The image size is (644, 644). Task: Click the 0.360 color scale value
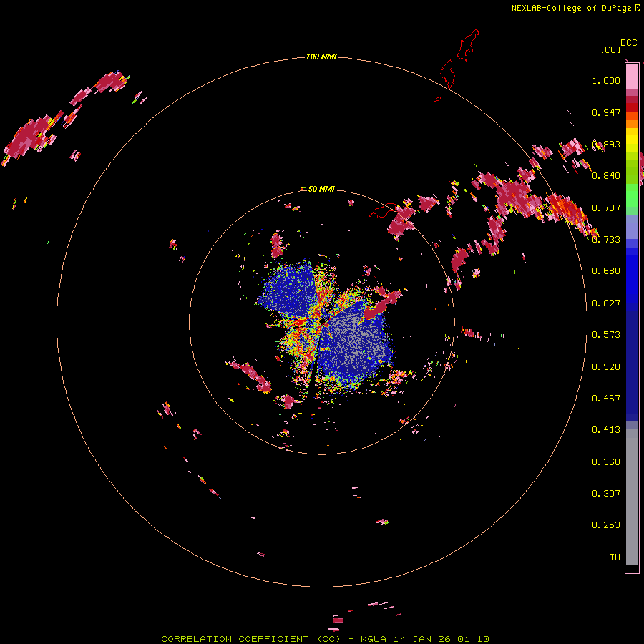[x=606, y=462]
